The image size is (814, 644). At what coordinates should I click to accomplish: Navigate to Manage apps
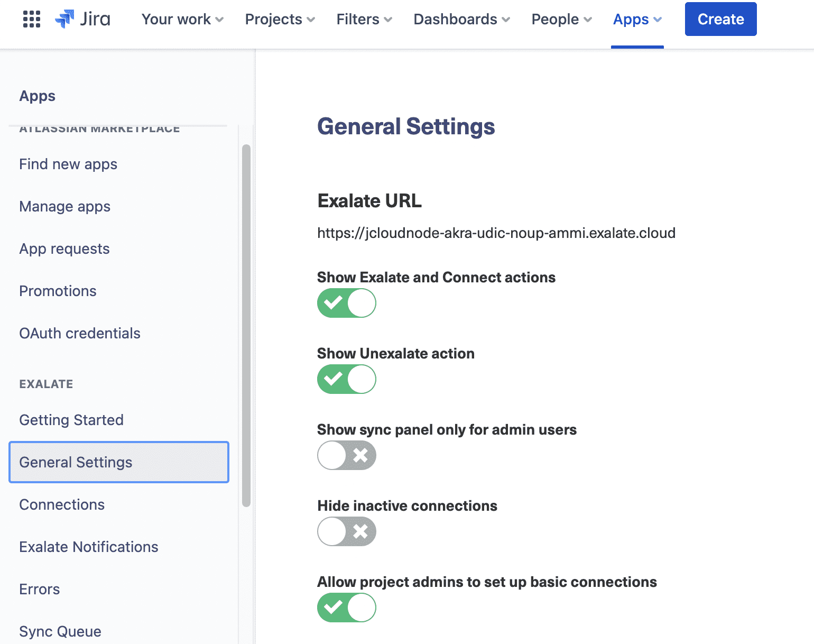(64, 207)
